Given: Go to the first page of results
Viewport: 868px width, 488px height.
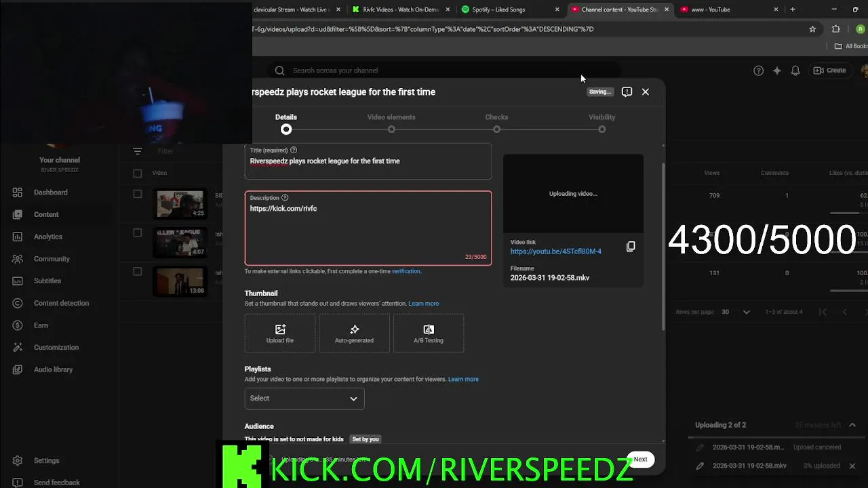Looking at the screenshot, I should tap(823, 312).
